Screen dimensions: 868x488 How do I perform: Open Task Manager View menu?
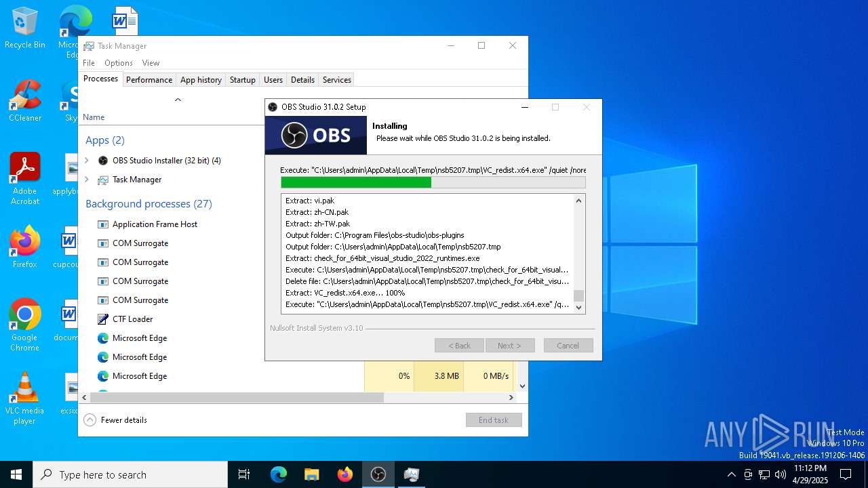[x=151, y=63]
